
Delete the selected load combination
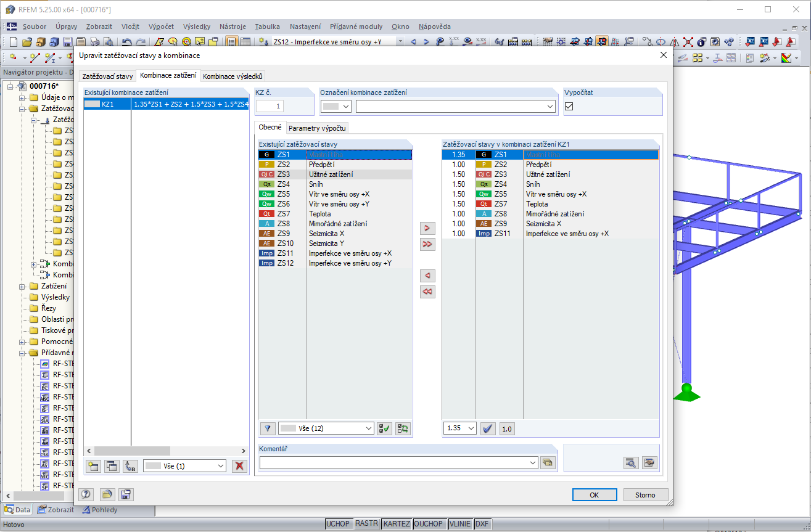click(x=239, y=466)
